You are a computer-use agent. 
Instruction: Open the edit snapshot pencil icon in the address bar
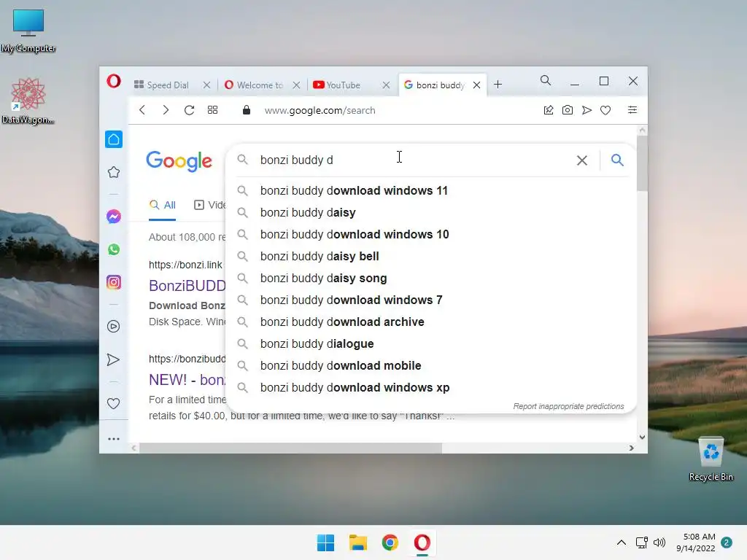click(x=549, y=111)
